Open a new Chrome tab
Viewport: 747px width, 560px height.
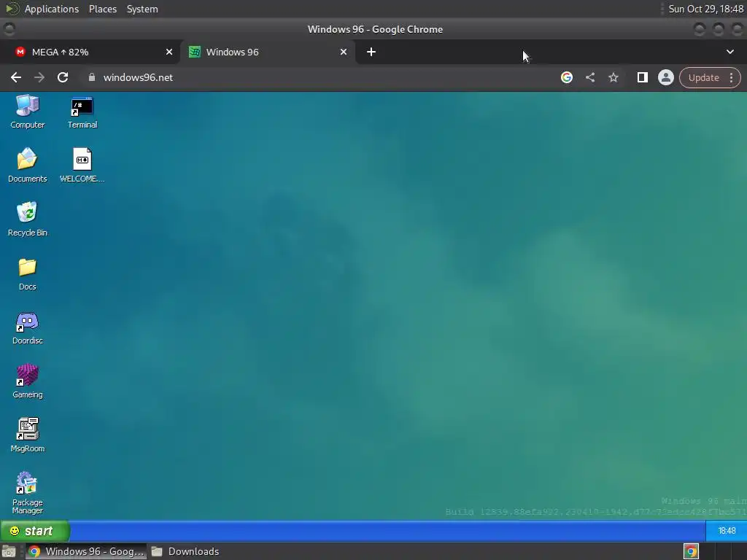(x=371, y=52)
